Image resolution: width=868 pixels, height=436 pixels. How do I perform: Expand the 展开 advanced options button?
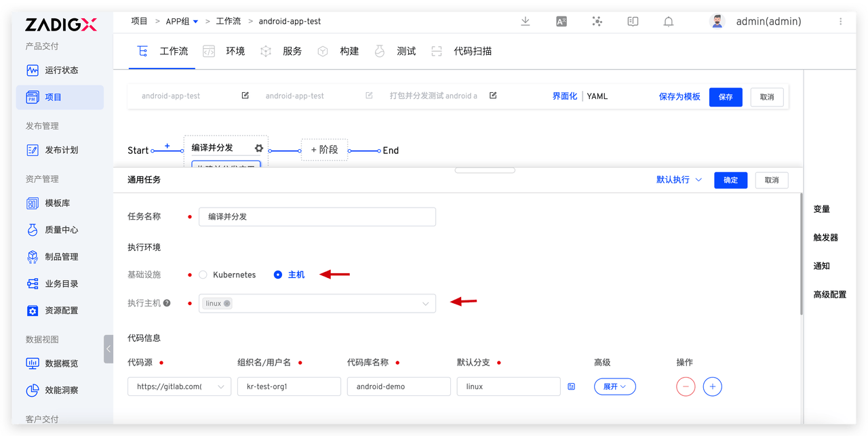pos(614,387)
